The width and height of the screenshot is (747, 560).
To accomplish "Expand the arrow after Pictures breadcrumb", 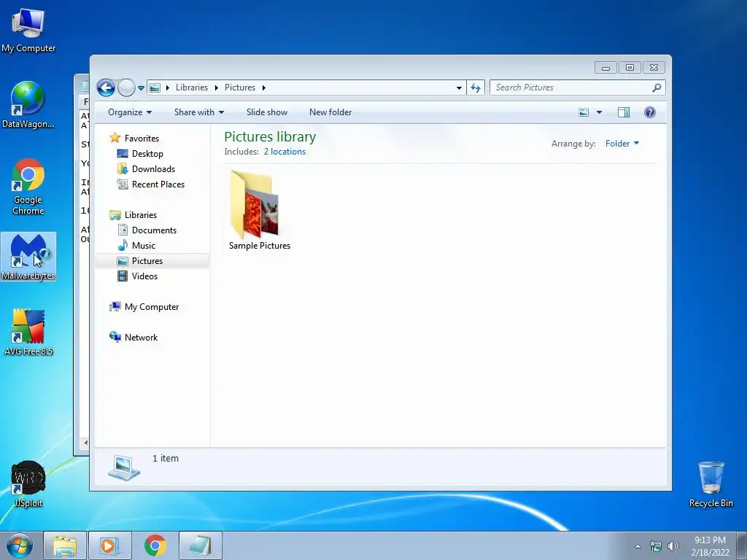I will (263, 87).
